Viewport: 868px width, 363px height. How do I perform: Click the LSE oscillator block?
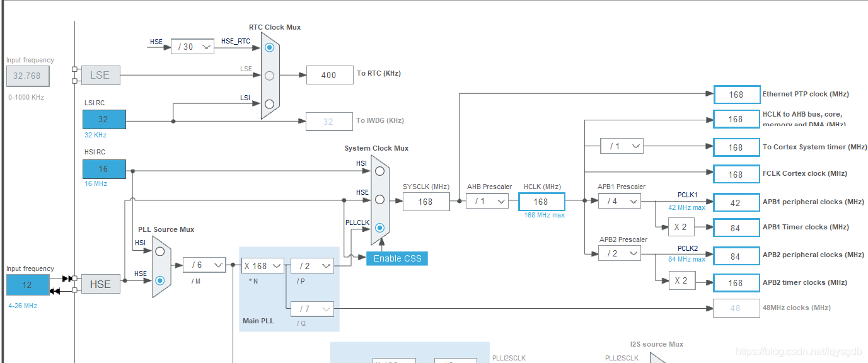click(x=100, y=74)
